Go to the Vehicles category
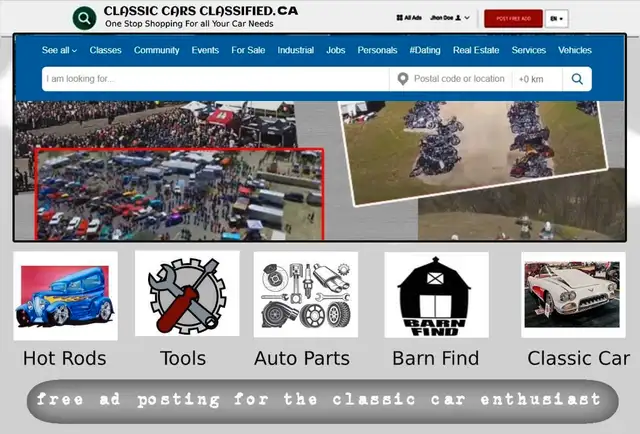The width and height of the screenshot is (640, 434). 575,50
